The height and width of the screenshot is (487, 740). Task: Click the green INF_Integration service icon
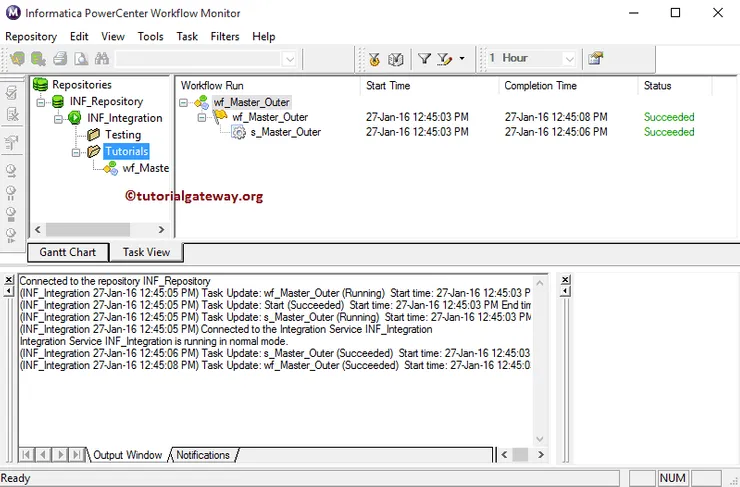(75, 118)
